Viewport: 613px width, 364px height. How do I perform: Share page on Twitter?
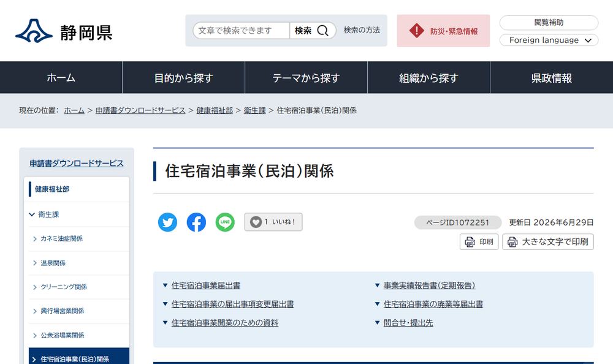pyautogui.click(x=167, y=222)
